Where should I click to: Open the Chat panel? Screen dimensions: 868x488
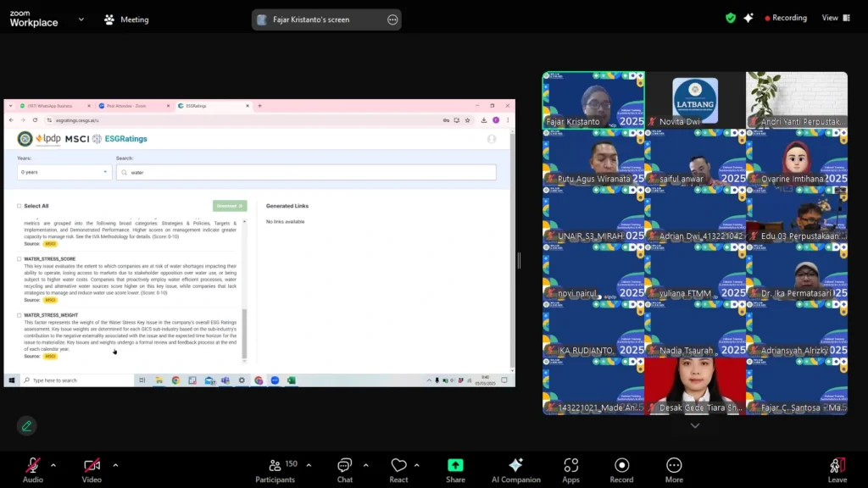(345, 465)
